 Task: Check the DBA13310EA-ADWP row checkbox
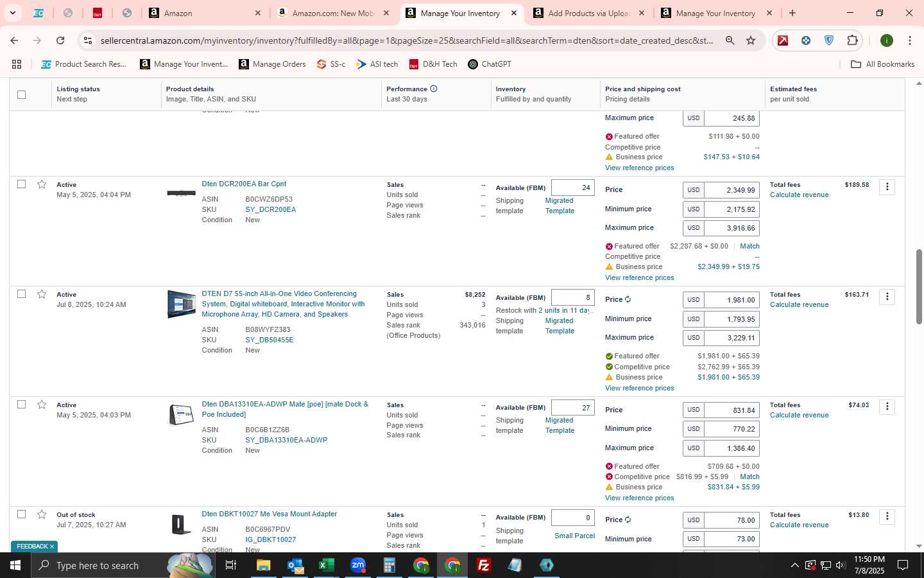point(21,404)
